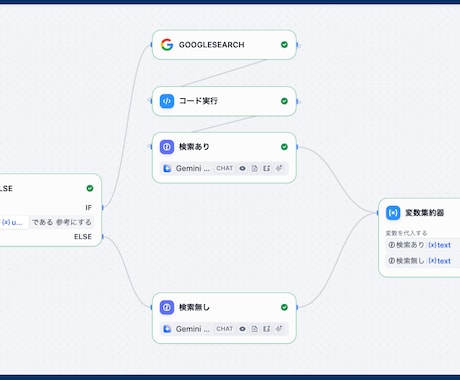Click the variable aggregator icon on 変数集約器 node

pos(393,213)
